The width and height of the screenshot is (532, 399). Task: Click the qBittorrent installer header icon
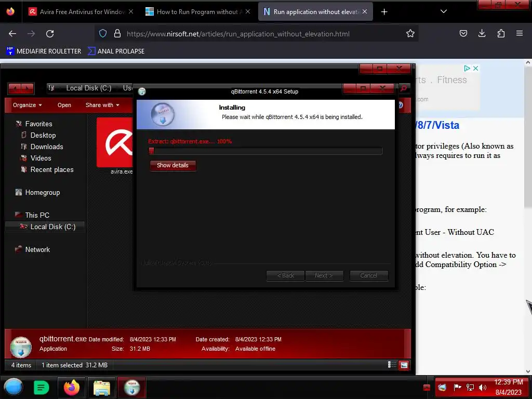[163, 114]
